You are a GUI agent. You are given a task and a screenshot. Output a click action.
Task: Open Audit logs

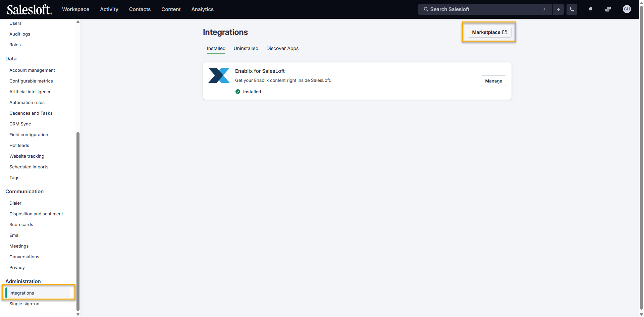pyautogui.click(x=20, y=34)
